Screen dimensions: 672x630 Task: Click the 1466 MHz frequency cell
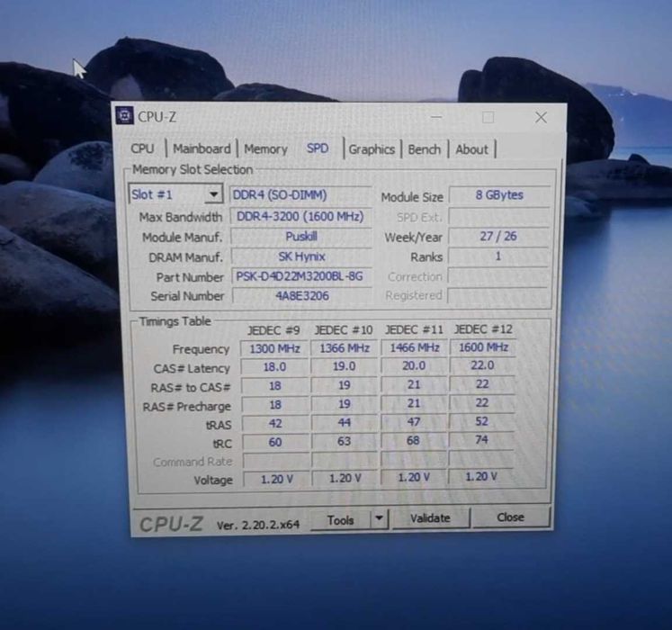[415, 347]
